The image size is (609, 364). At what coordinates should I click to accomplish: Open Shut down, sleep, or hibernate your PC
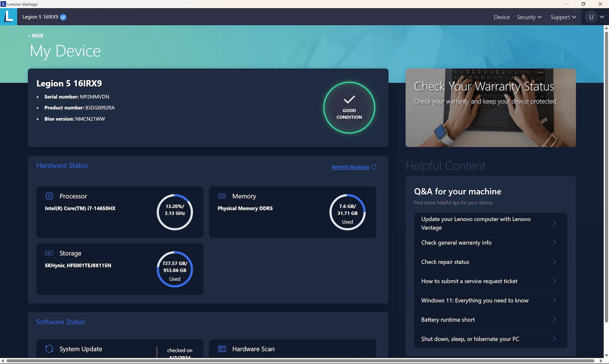tap(491, 339)
